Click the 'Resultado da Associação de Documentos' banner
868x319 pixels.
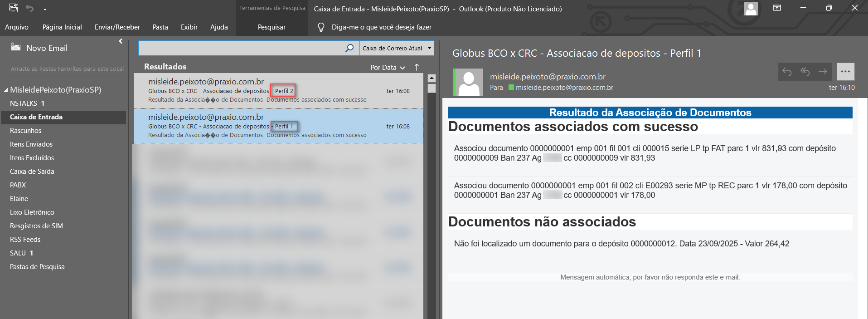tap(650, 113)
